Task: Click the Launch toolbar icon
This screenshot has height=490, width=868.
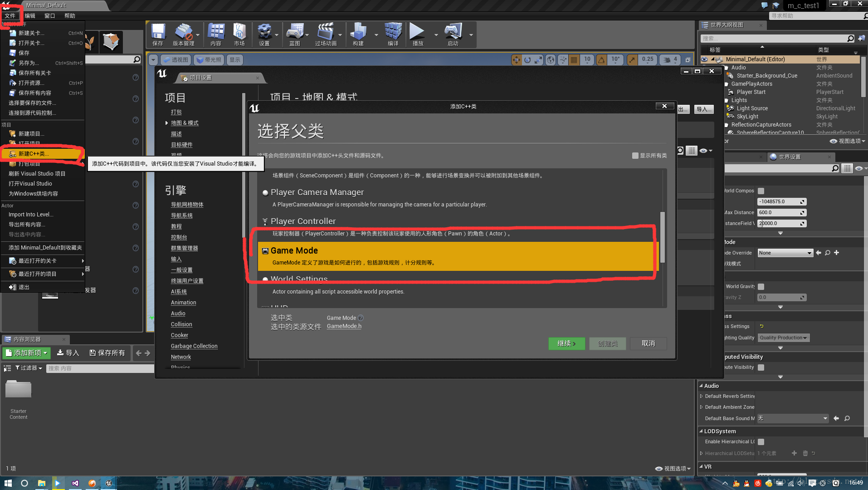Action: [x=453, y=34]
